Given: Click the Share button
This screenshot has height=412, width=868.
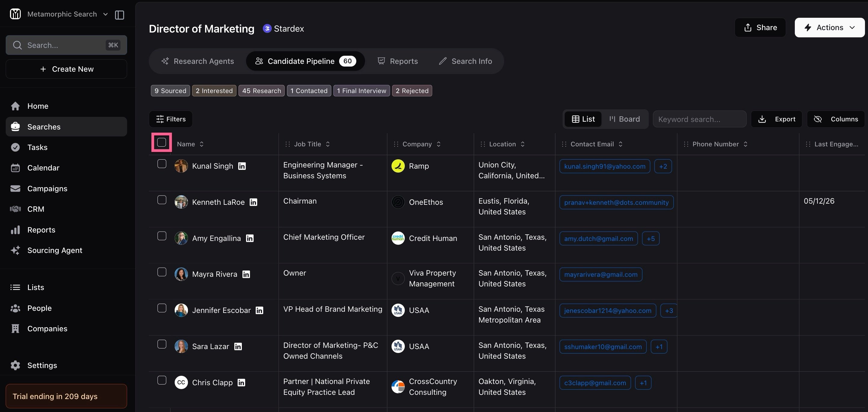Looking at the screenshot, I should (760, 28).
